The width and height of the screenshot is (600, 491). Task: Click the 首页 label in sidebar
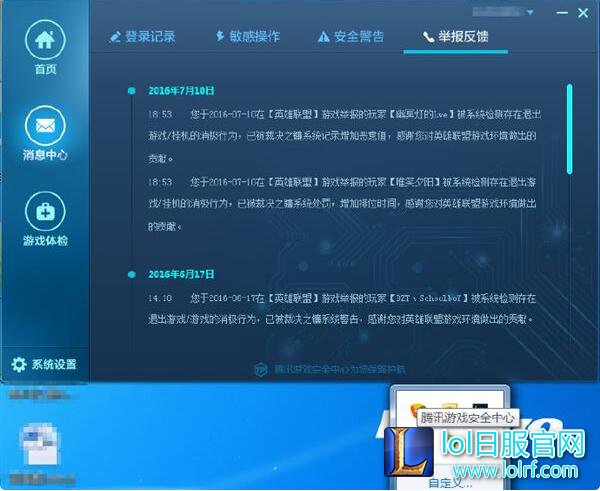[46, 69]
